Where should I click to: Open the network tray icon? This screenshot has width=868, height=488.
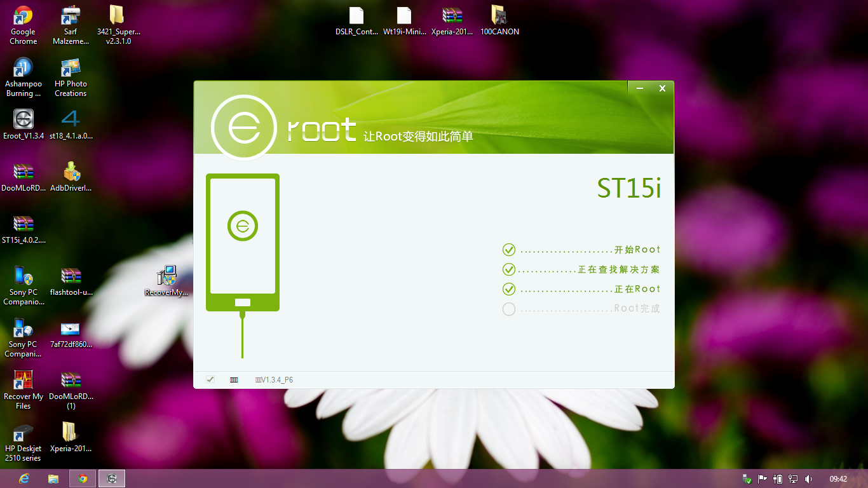coord(793,478)
